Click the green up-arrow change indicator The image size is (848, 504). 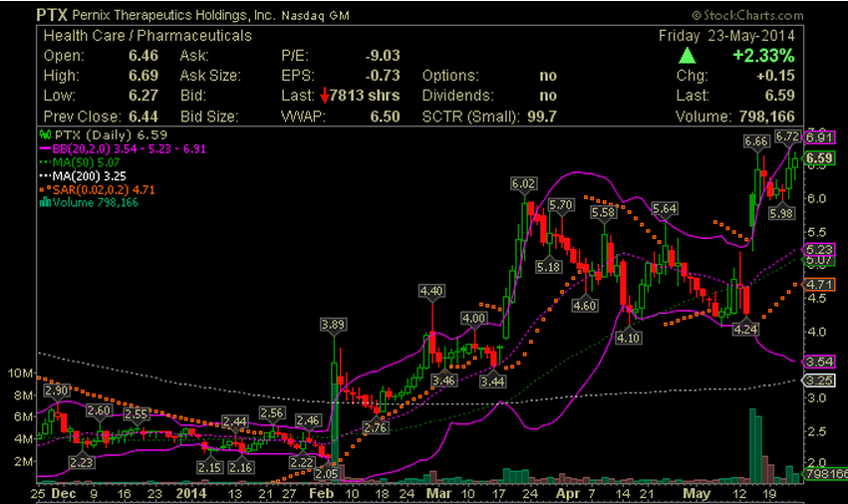pos(687,55)
